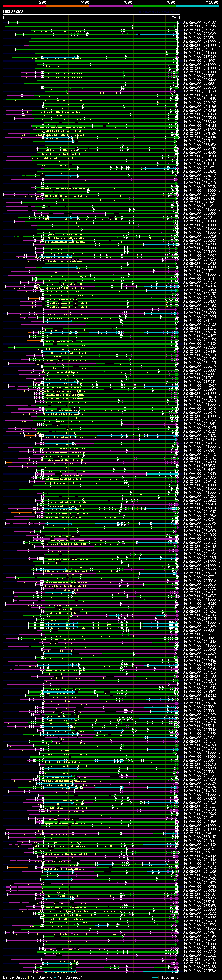The image size is (222, 980).
Task: Open hit UniRef100_B3N5G6
Action: (x=199, y=153)
